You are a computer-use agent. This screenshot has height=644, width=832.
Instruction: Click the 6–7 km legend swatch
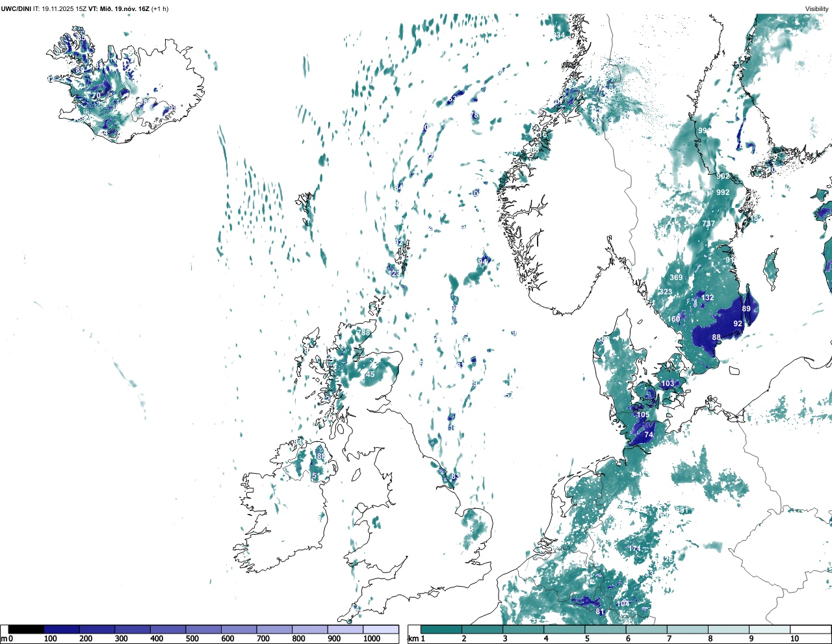[646, 629]
